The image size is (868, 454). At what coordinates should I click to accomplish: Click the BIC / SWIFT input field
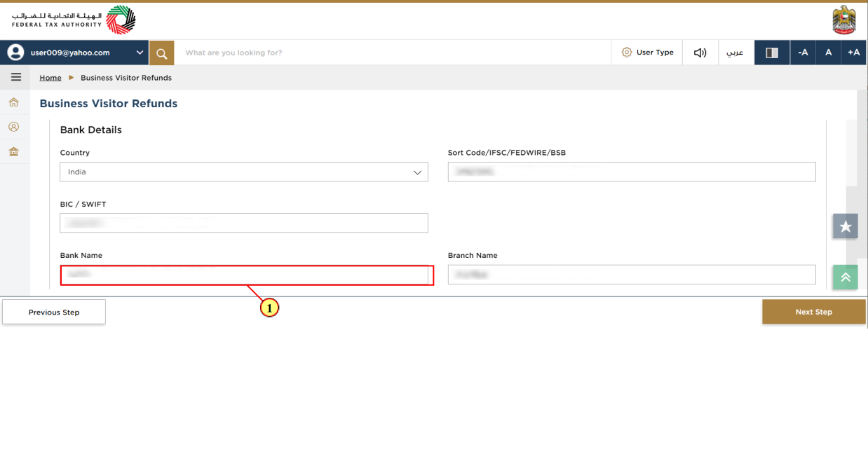click(244, 223)
